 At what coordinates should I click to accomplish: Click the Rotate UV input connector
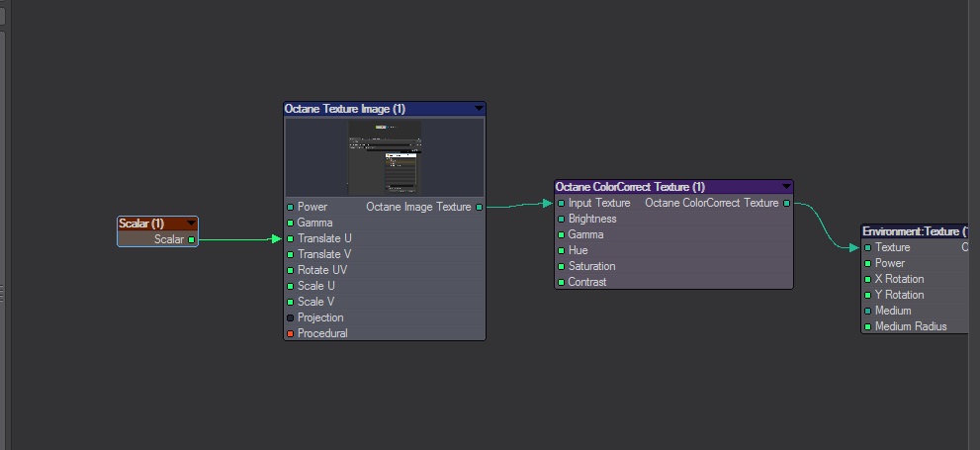click(x=290, y=271)
